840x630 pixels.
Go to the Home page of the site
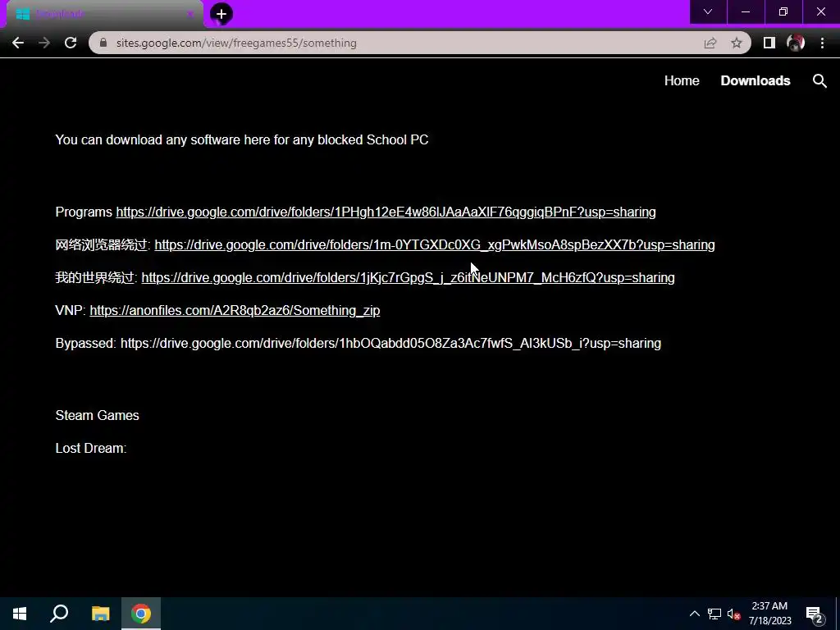click(682, 81)
